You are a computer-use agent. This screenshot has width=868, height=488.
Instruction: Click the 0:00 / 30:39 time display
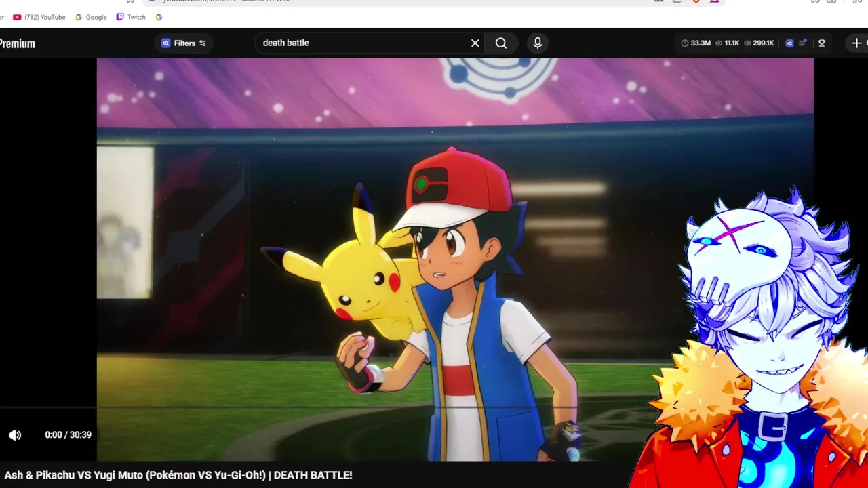[68, 435]
